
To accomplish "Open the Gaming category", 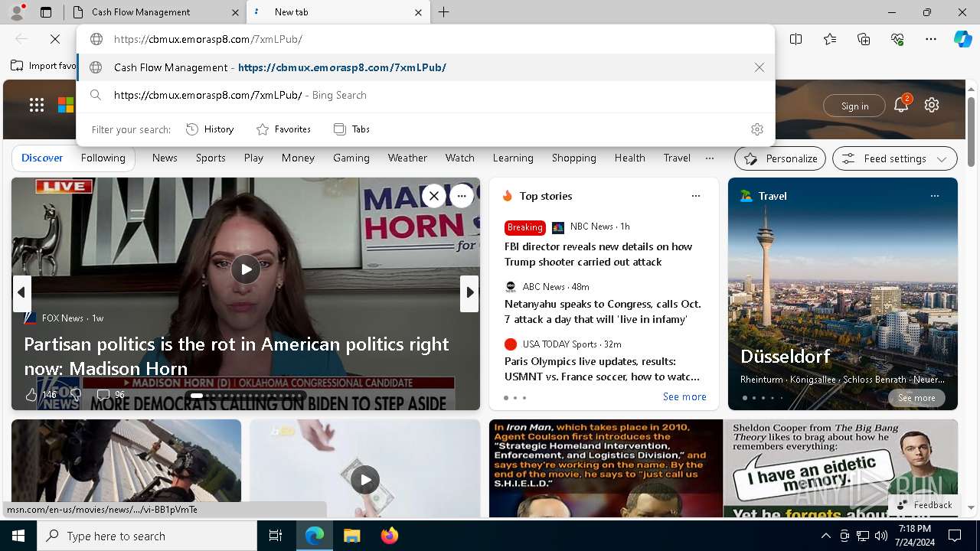I will 351,158.
